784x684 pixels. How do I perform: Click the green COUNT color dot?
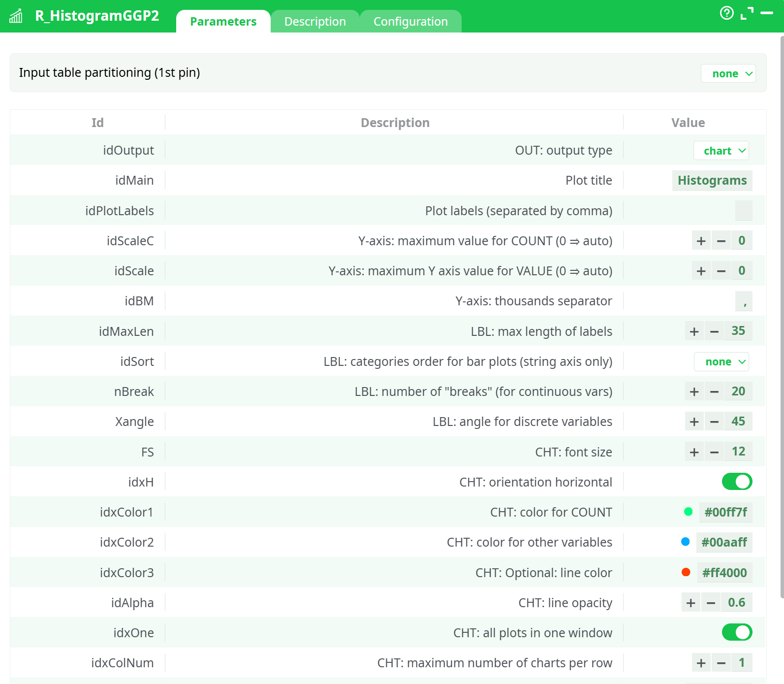(689, 512)
